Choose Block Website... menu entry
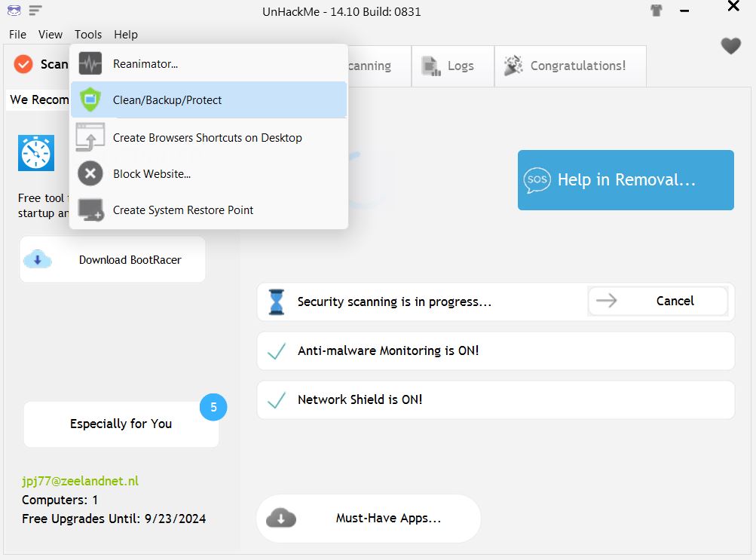Image resolution: width=756 pixels, height=560 pixels. click(x=209, y=173)
